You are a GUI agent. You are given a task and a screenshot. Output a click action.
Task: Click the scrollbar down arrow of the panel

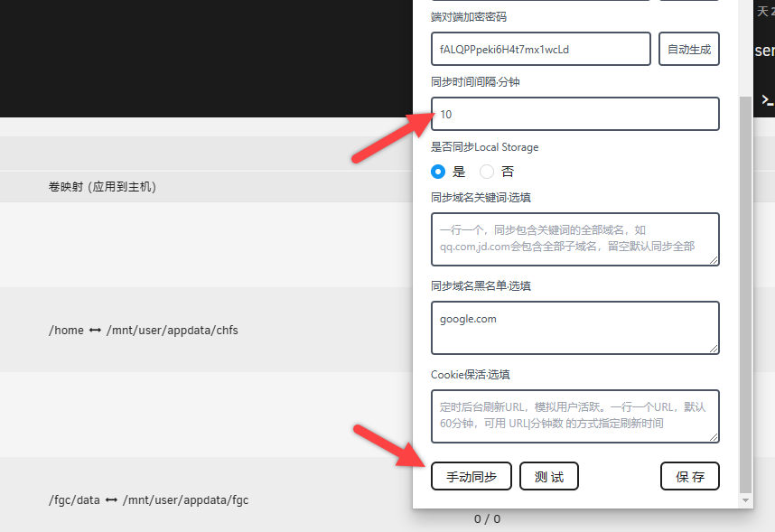[745, 499]
